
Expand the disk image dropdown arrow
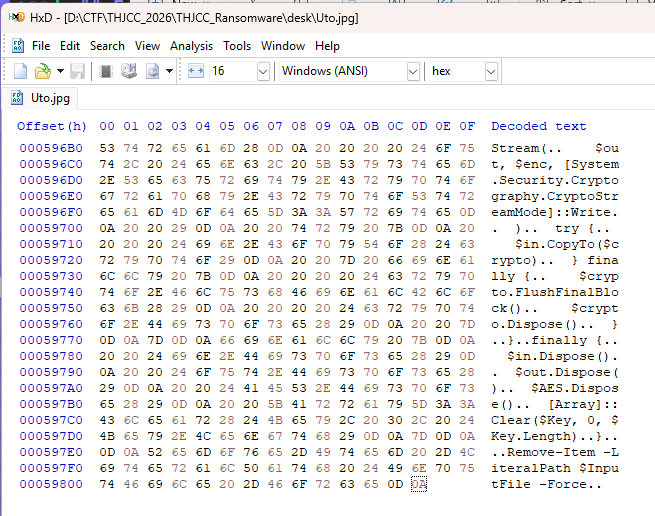169,71
